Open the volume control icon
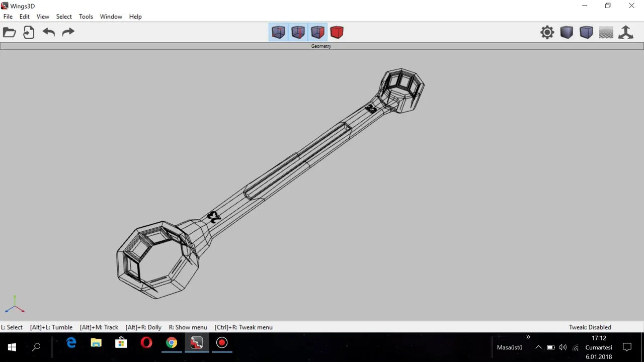This screenshot has width=644, height=362. click(x=562, y=347)
